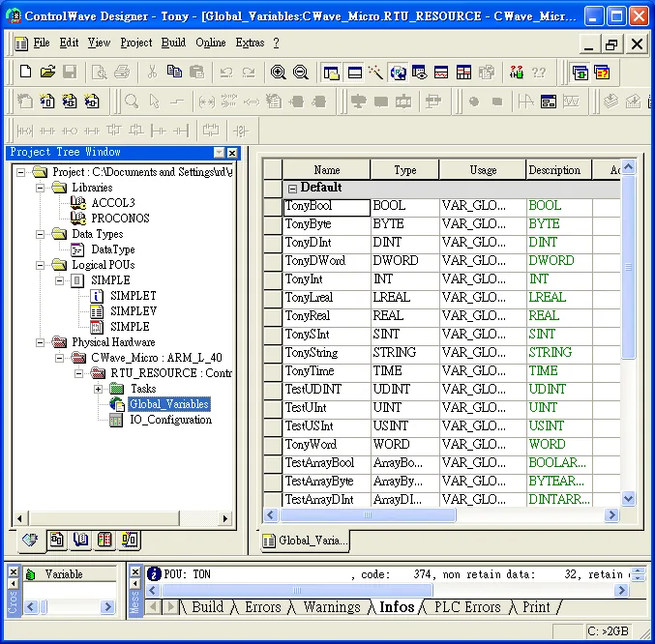This screenshot has height=644, width=655.
Task: Select the project view icon below the tree
Action: tap(30, 541)
